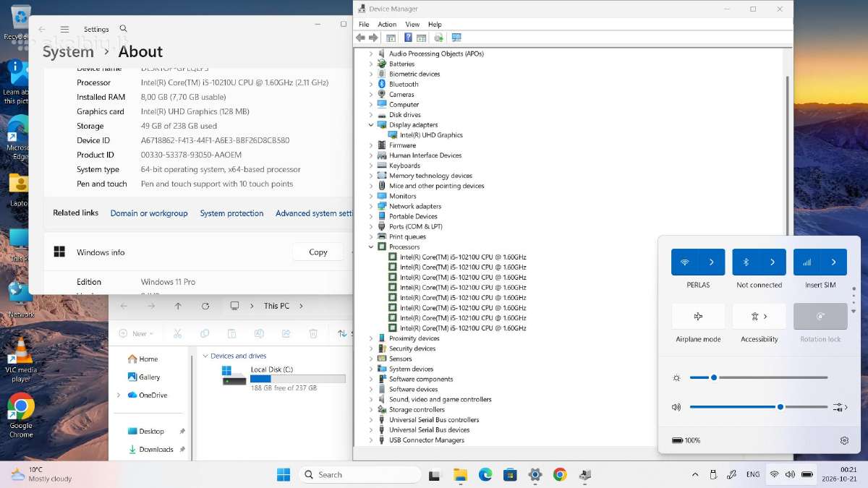Toggle Bluetooth in quick settings

[x=746, y=262]
